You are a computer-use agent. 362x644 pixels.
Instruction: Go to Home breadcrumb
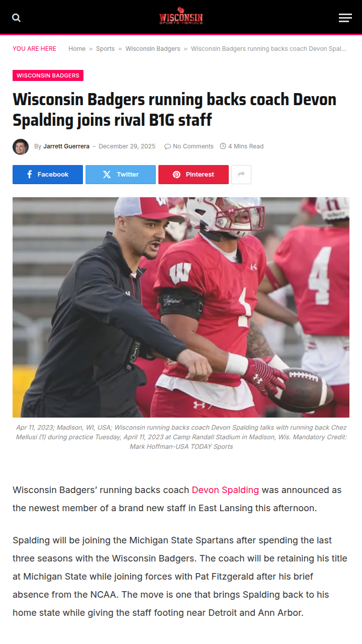coord(77,49)
